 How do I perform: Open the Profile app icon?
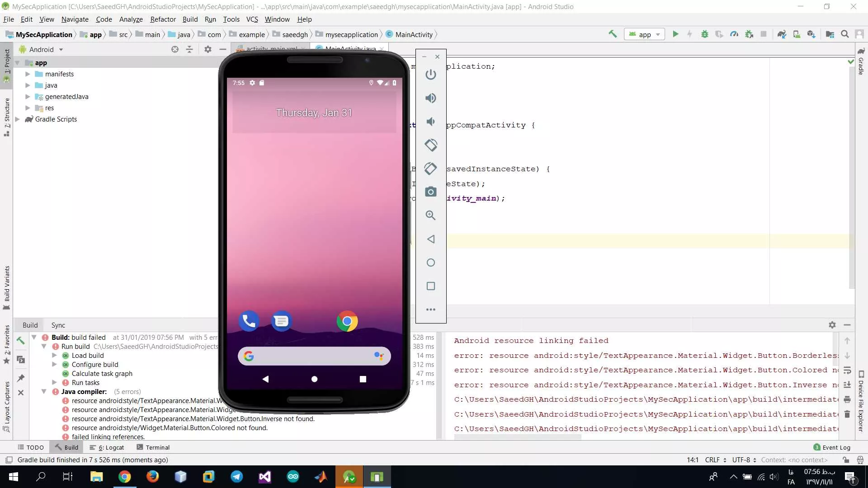coord(734,34)
